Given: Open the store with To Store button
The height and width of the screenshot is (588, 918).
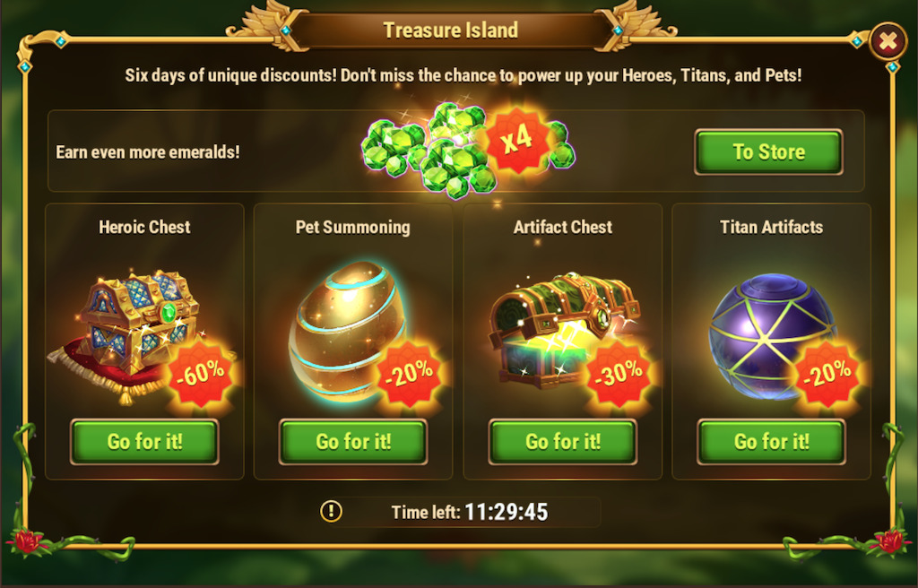Looking at the screenshot, I should (x=768, y=152).
